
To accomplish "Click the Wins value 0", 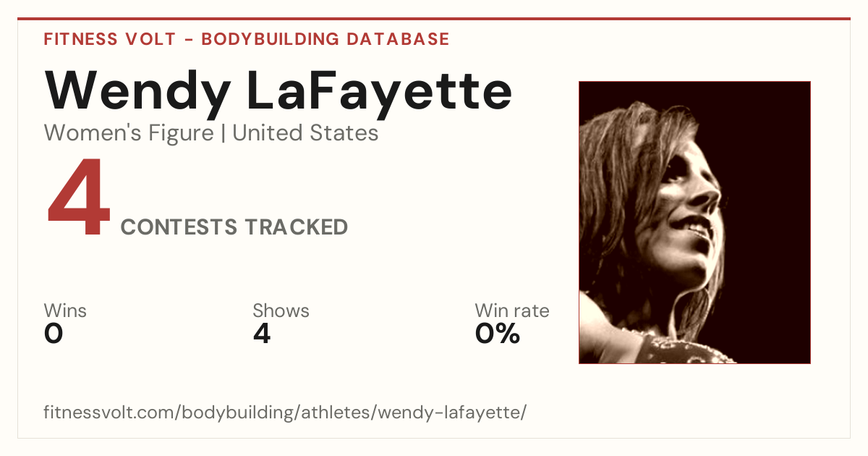I will pyautogui.click(x=54, y=334).
